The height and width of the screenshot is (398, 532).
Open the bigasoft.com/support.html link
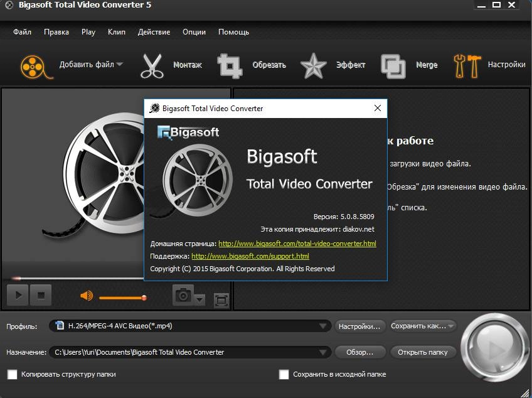click(250, 256)
